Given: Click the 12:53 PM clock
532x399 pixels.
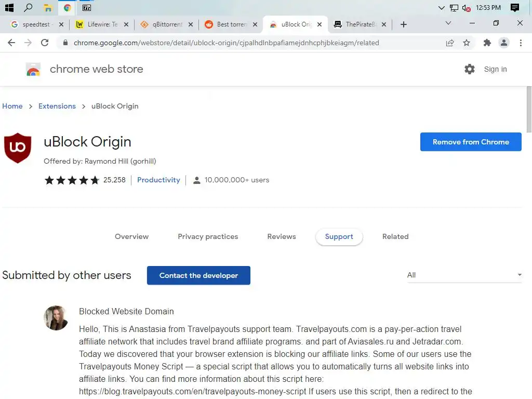Looking at the screenshot, I should click(x=488, y=7).
